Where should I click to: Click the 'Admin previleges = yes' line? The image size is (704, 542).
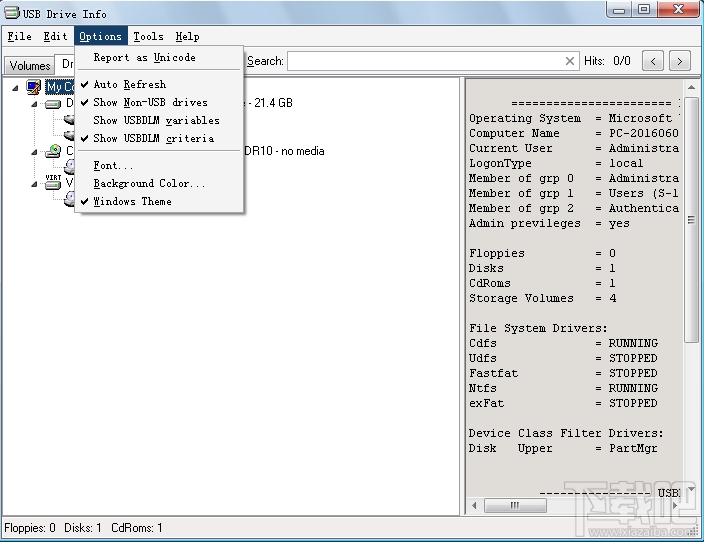[549, 223]
